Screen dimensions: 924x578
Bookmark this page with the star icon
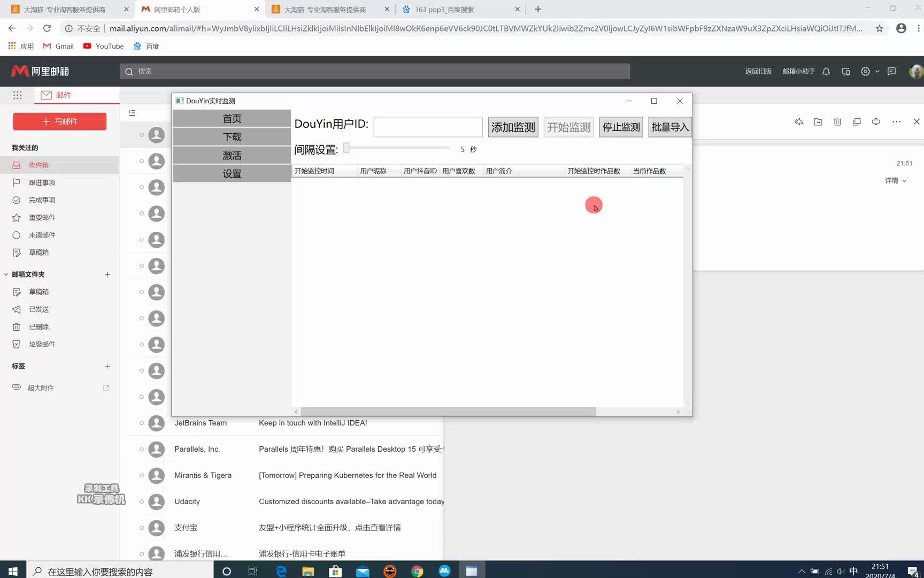(880, 28)
